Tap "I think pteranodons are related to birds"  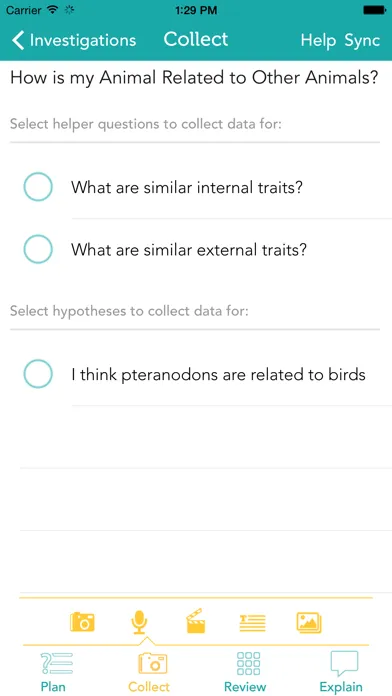pyautogui.click(x=218, y=375)
